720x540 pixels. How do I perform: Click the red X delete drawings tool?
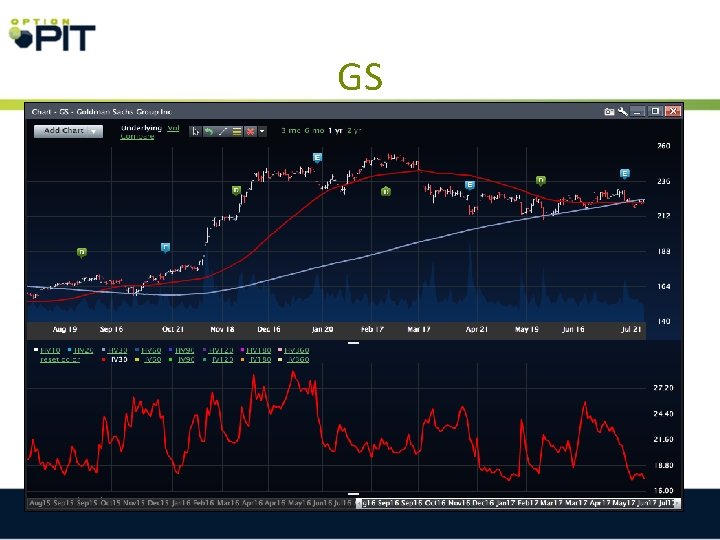click(x=250, y=131)
